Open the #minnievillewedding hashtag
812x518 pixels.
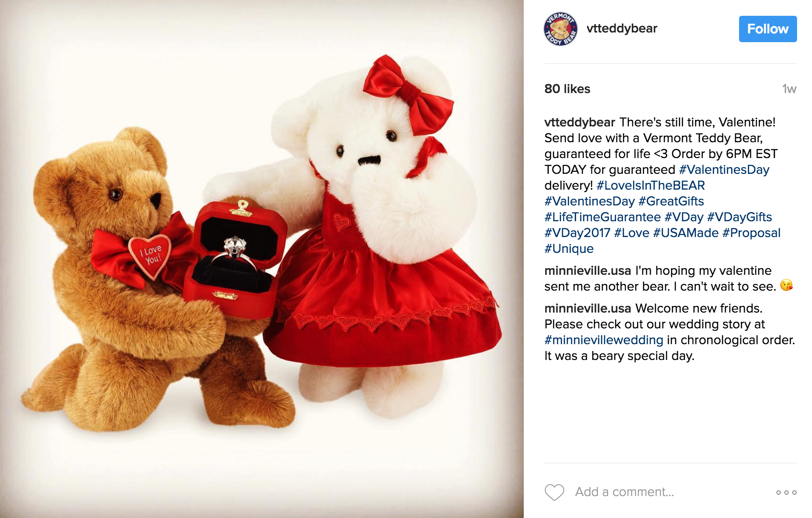pyautogui.click(x=604, y=340)
